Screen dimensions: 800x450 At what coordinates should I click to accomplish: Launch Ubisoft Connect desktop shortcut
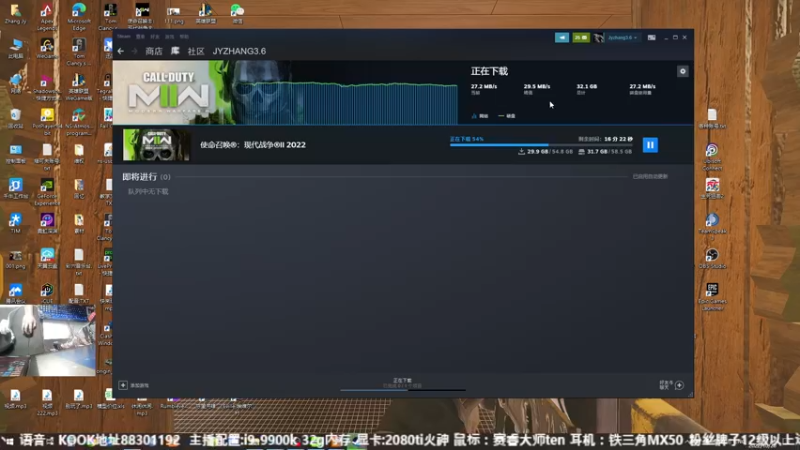click(712, 157)
